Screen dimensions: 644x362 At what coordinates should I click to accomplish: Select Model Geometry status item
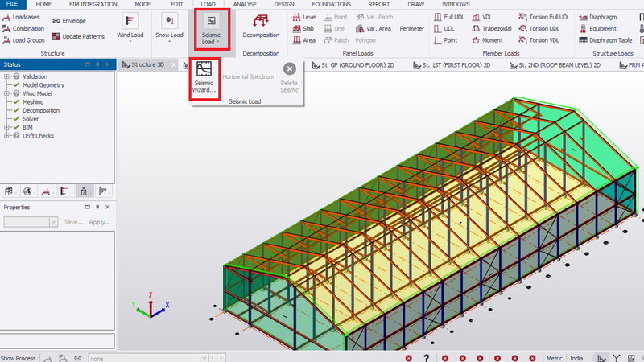coord(43,85)
